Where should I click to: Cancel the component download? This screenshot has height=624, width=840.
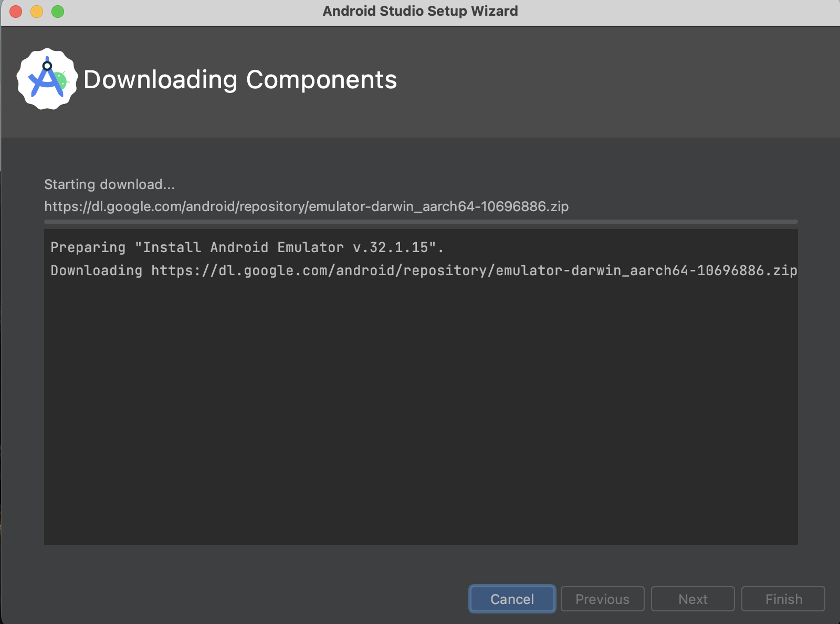pos(512,599)
